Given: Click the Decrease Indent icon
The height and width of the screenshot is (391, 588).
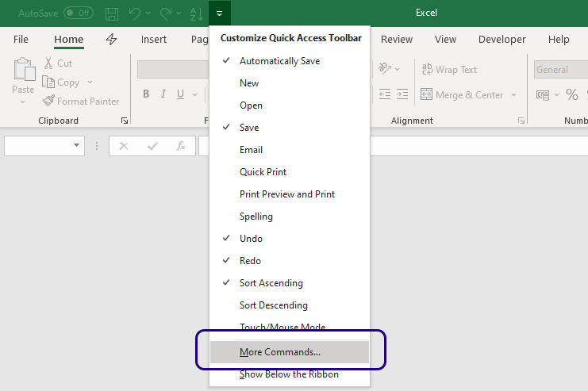Looking at the screenshot, I should [x=385, y=94].
